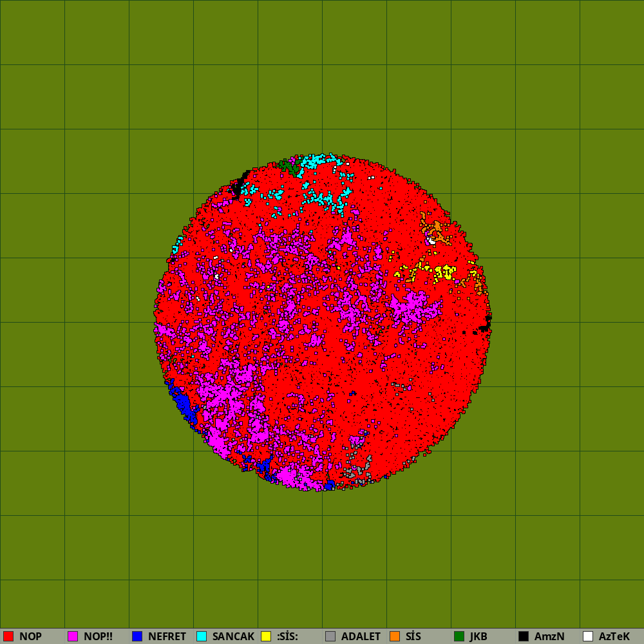Click the green JKB legend swatch
The image size is (644, 644).
point(459,636)
